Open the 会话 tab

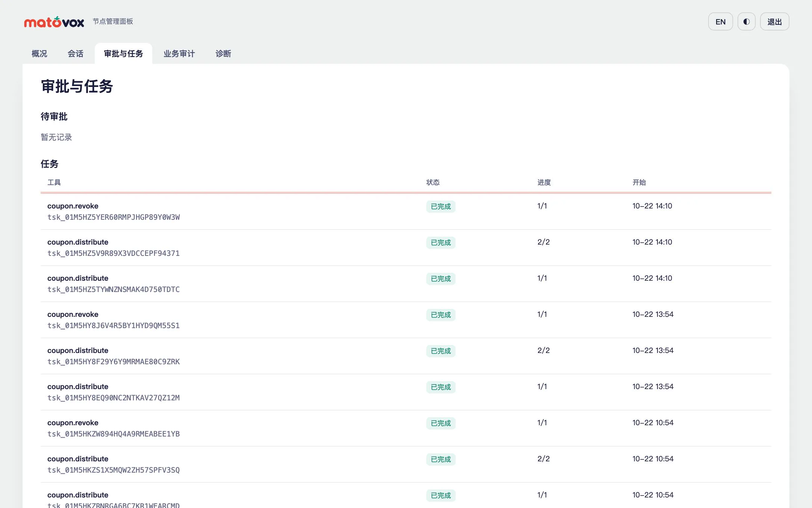pyautogui.click(x=76, y=54)
